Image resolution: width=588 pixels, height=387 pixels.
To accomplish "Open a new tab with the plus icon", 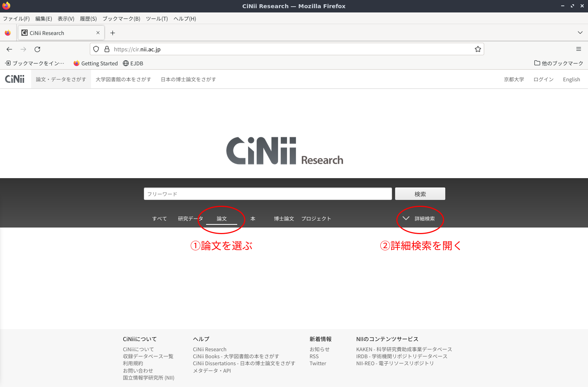I will click(x=113, y=33).
